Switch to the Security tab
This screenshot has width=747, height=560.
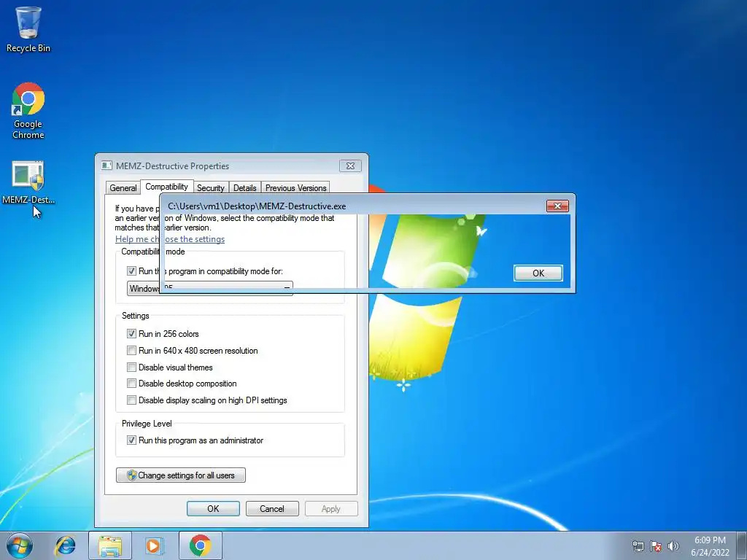click(211, 187)
